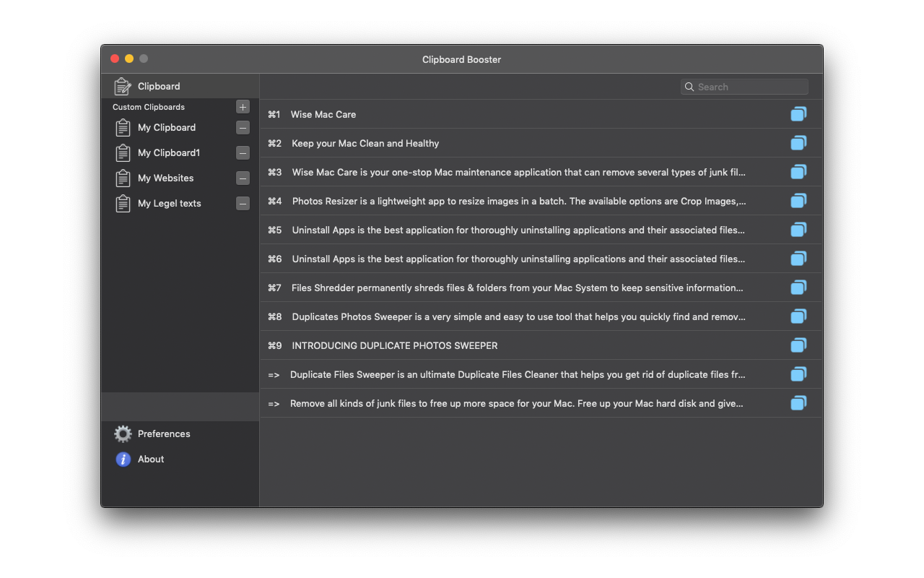Click copy icon for 'INTRODUCING DUPLICATE PHOTOS SWEEPER'
Screen dimensions: 924x578
[x=798, y=345]
